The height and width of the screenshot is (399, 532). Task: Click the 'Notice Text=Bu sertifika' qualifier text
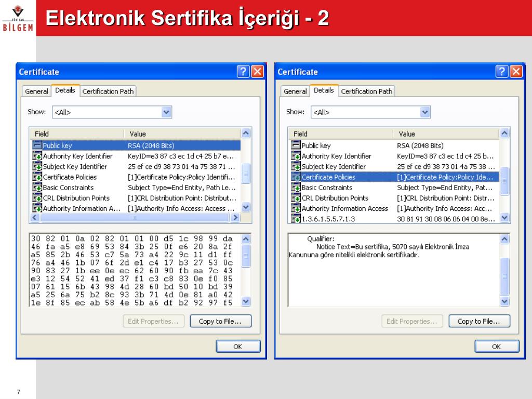pos(353,247)
